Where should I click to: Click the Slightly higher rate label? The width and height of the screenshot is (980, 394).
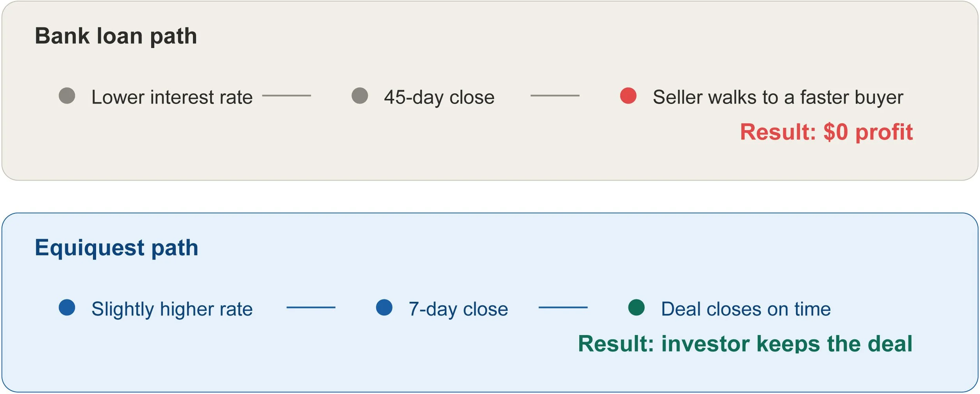click(172, 310)
